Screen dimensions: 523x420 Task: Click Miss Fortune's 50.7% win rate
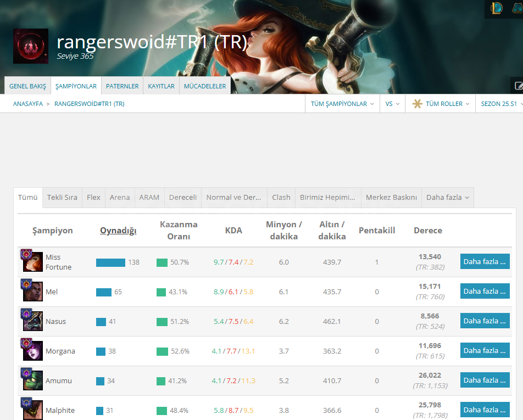click(180, 262)
